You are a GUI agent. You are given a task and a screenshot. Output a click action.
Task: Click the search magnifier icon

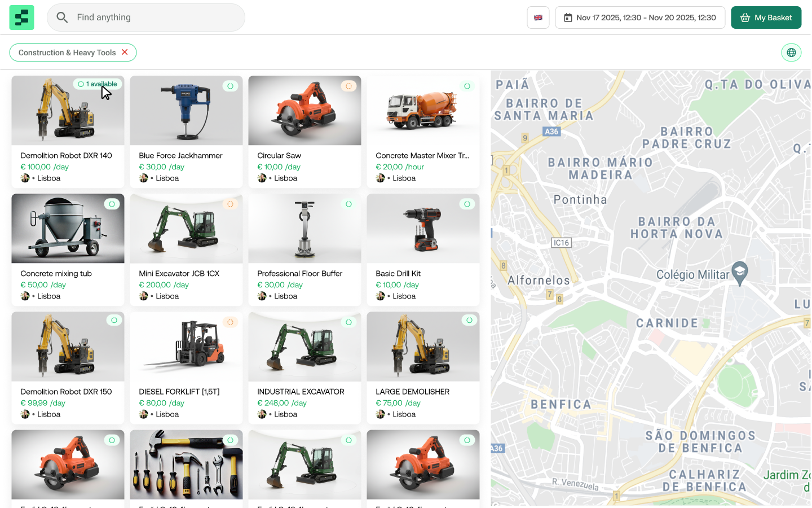[62, 17]
